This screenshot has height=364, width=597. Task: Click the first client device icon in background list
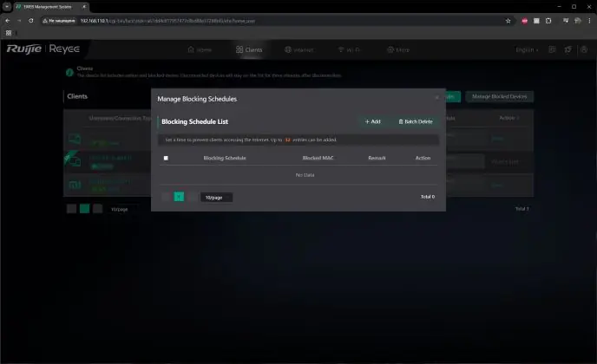point(75,139)
